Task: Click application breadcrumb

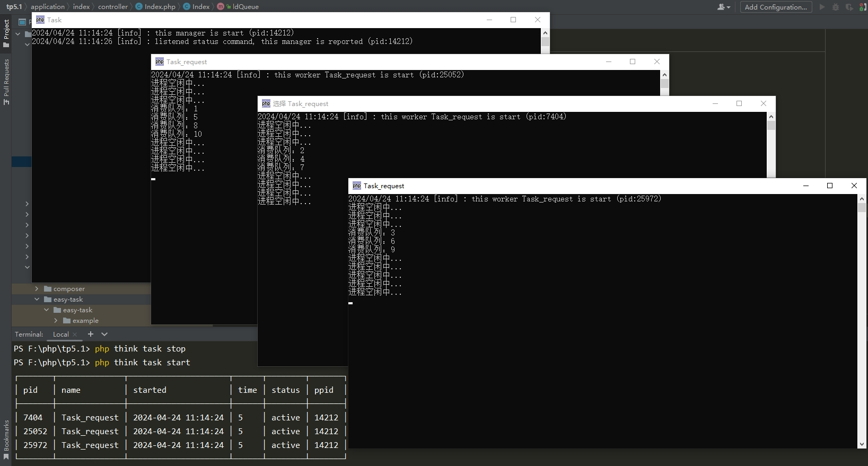Action: pos(47,6)
